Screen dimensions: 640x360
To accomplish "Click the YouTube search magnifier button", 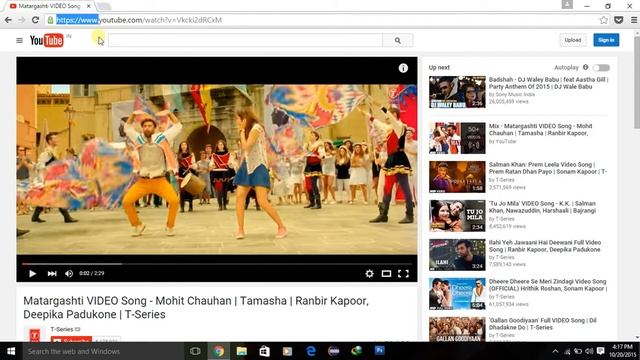I will [398, 40].
